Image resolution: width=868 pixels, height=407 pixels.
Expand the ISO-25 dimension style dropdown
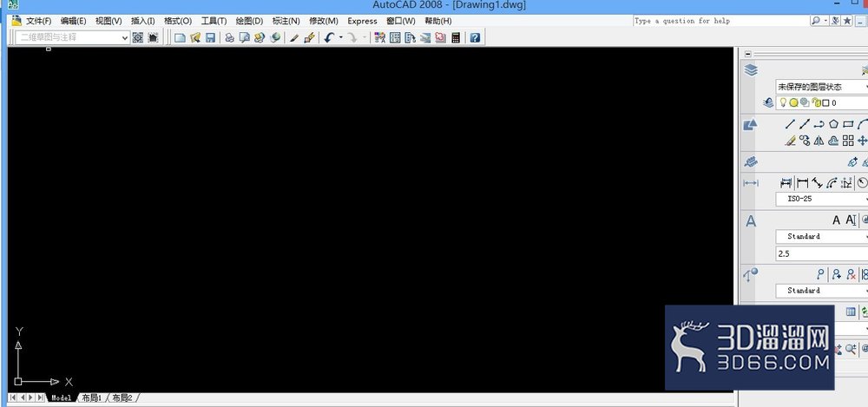[x=821, y=199]
